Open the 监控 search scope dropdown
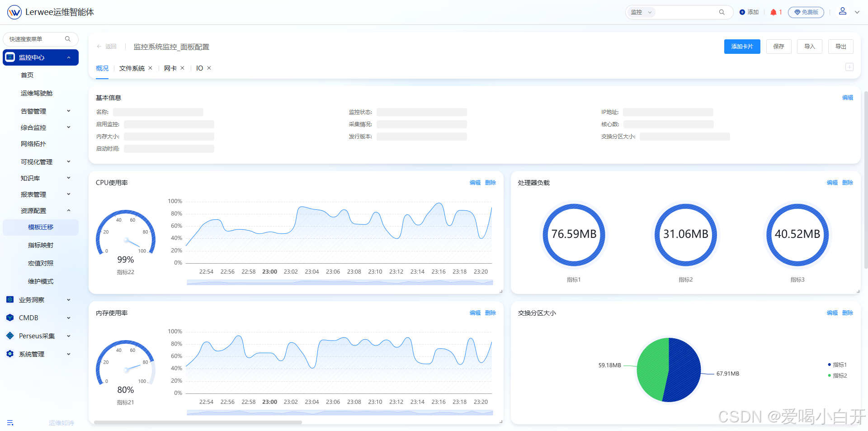868x431 pixels. click(641, 12)
